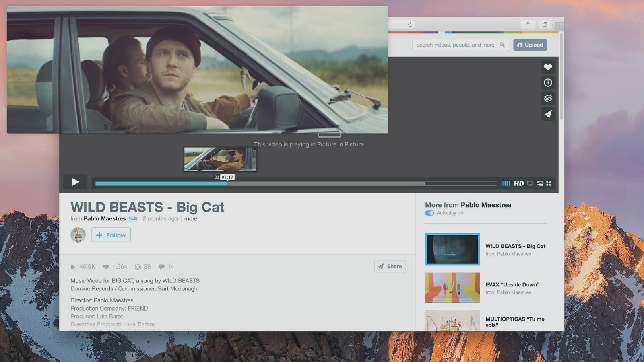Viewport: 644px width, 362px height.
Task: Click the Upload button
Action: (530, 45)
